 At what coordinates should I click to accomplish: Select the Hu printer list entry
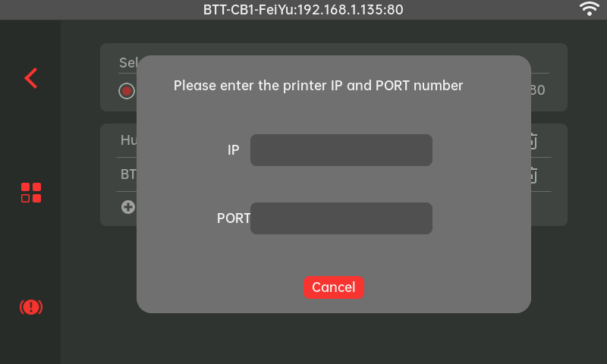[127, 140]
